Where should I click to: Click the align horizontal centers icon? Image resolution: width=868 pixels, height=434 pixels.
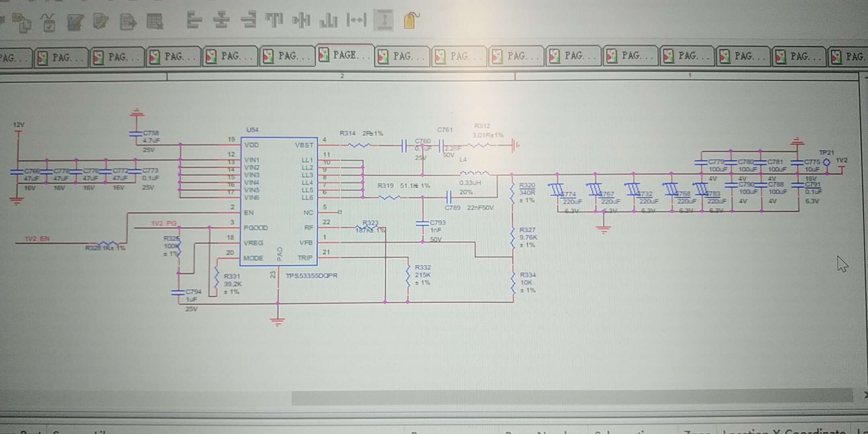click(x=221, y=20)
